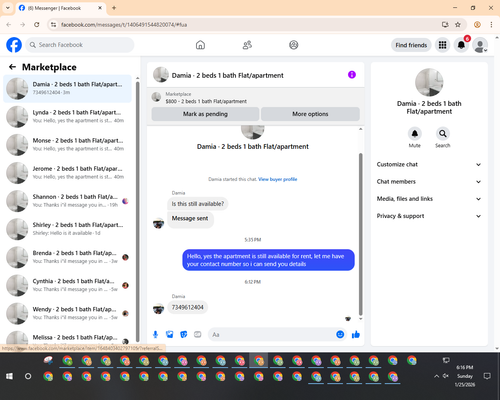
Task: Expand Privacy & support section
Action: point(429,216)
